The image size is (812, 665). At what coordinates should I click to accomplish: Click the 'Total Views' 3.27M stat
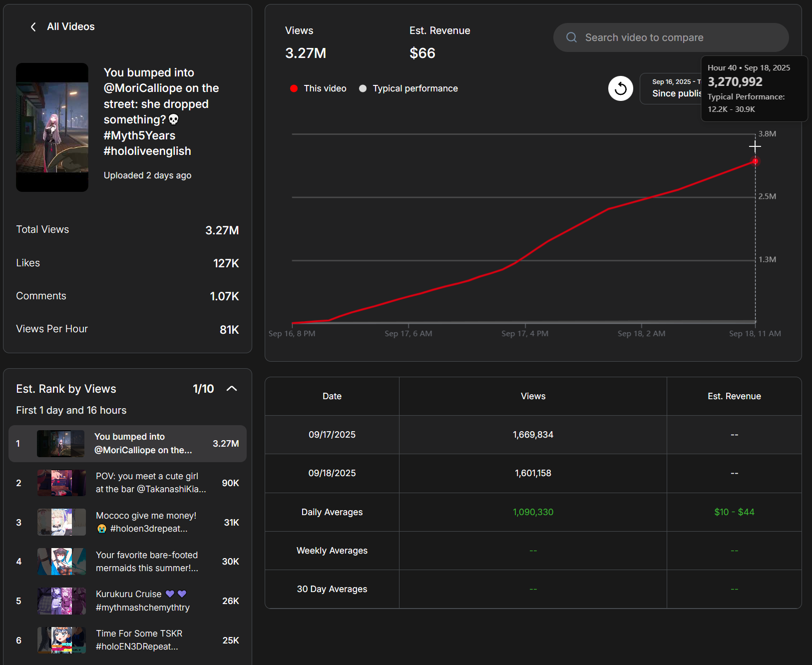click(127, 230)
